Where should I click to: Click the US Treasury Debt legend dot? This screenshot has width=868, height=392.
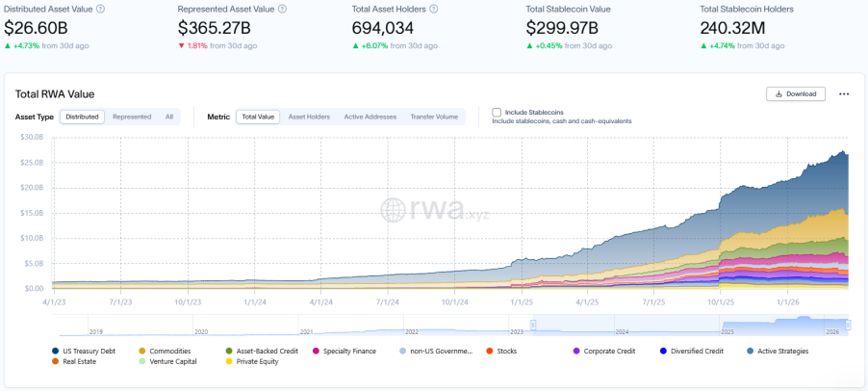54,351
